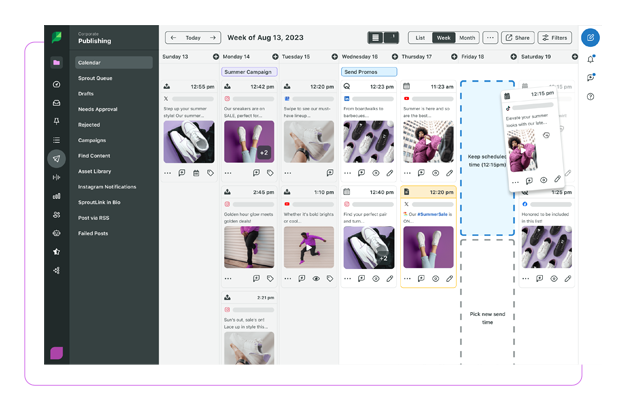630x410 pixels.
Task: Click the Today button
Action: 192,38
